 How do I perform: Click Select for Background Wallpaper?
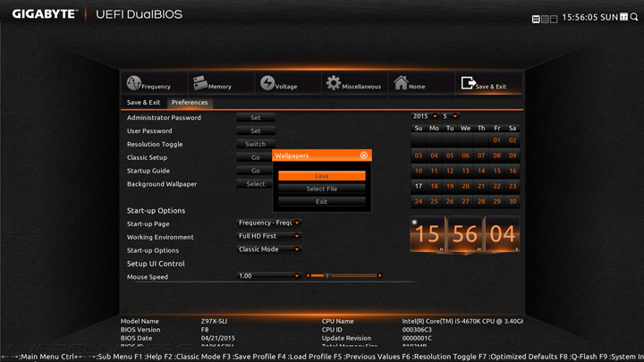click(x=255, y=184)
